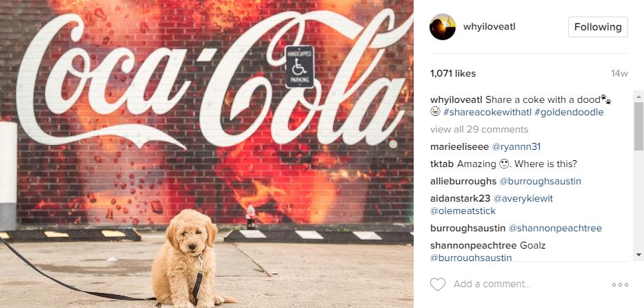Open the @ryannn31 mention
This screenshot has height=308, width=644.
514,146
